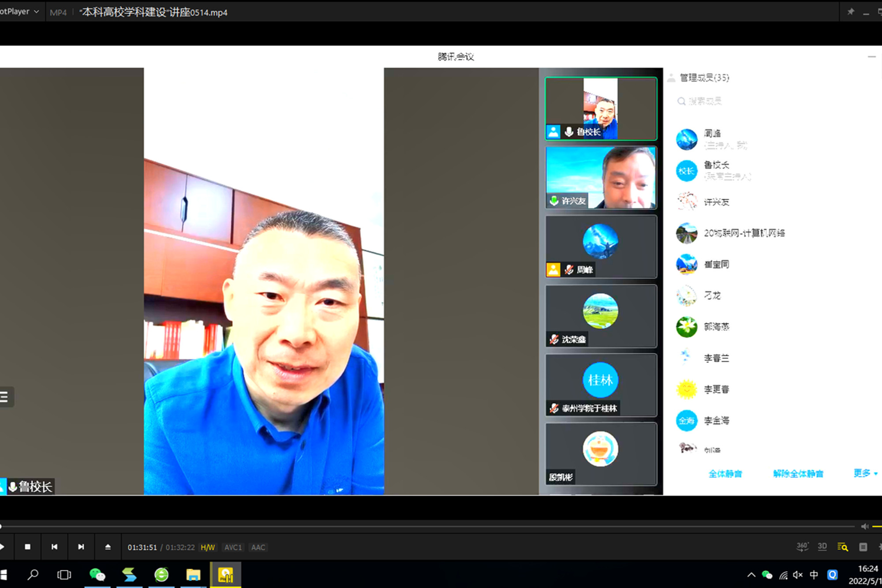The width and height of the screenshot is (882, 588).
Task: Click the eject open-file icon
Action: click(108, 547)
